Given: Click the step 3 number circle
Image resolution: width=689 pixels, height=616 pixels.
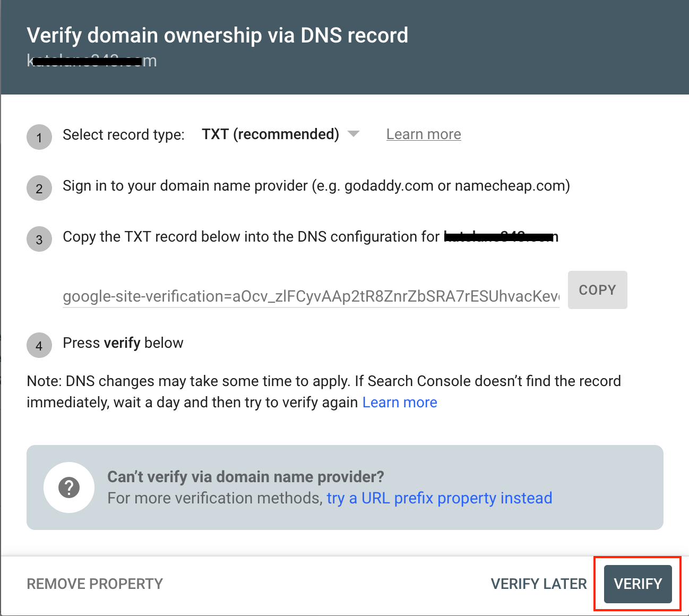Looking at the screenshot, I should (x=39, y=239).
